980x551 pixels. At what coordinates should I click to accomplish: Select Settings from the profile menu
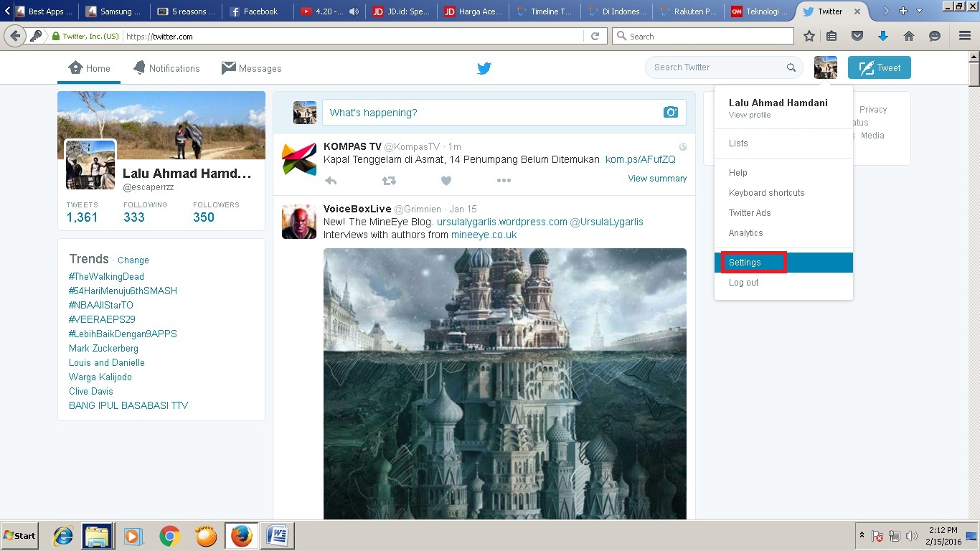(x=744, y=262)
